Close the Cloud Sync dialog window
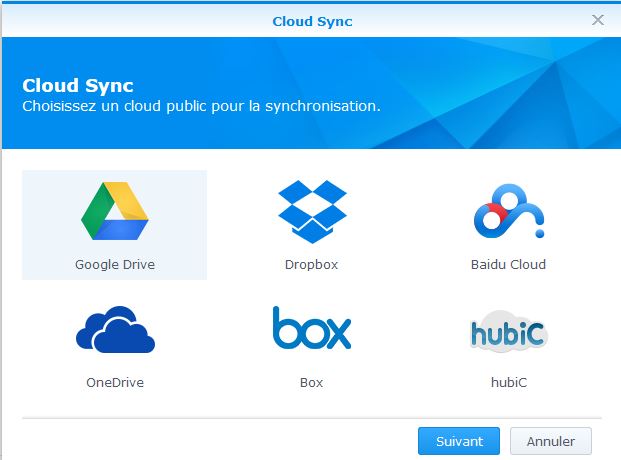 point(598,20)
